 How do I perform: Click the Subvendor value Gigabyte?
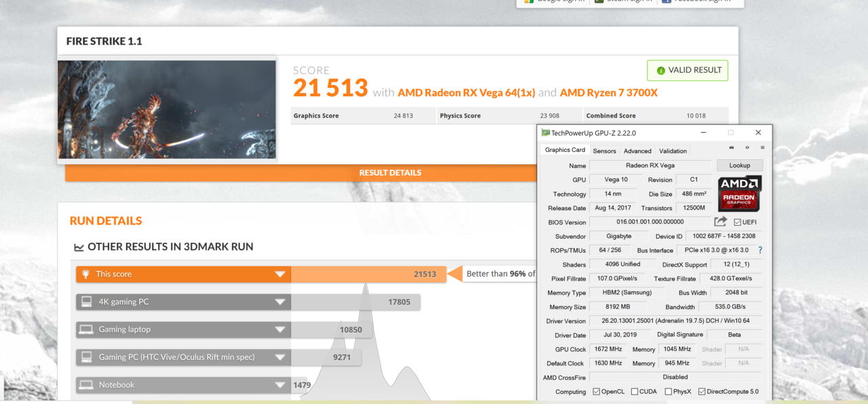[618, 237]
